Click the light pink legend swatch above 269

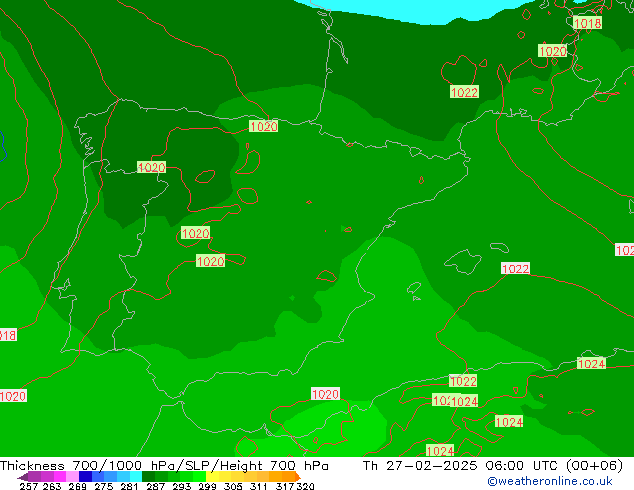(x=72, y=477)
